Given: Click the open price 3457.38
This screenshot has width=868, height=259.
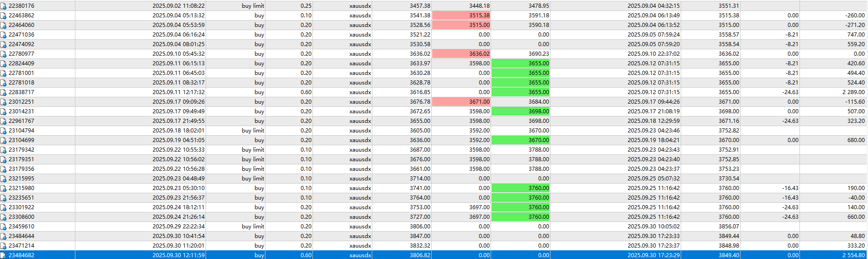Looking at the screenshot, I should tap(420, 6).
